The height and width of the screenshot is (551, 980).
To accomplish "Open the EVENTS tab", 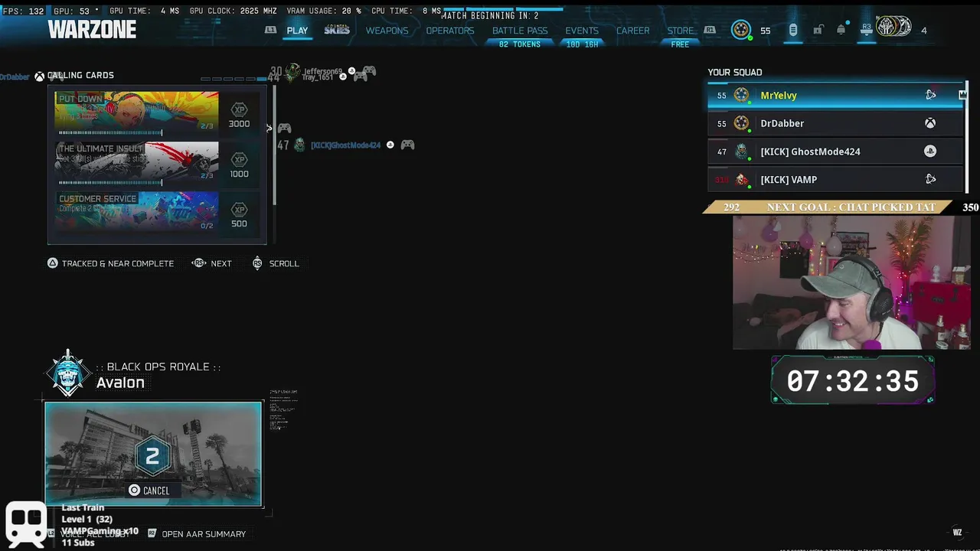I will coord(582,31).
